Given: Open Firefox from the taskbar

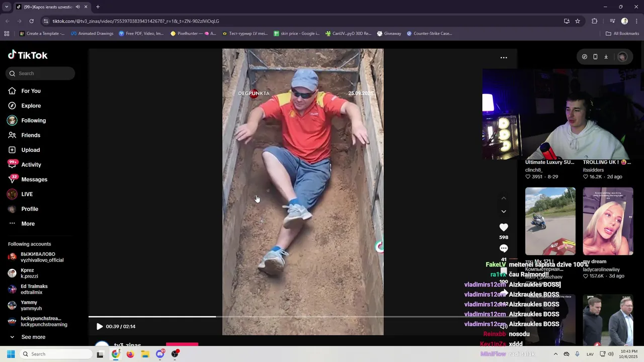Looking at the screenshot, I should point(130,354).
